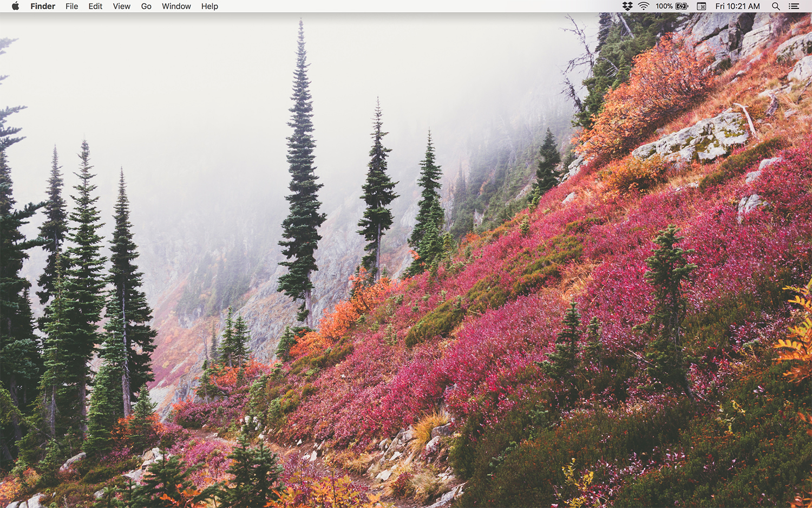Open the Edit menu
The width and height of the screenshot is (812, 508).
[95, 6]
